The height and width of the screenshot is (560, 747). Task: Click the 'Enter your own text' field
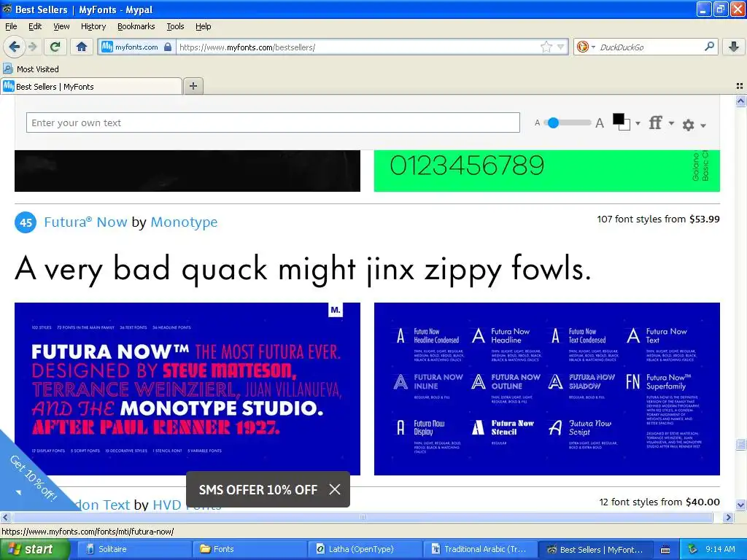pos(273,122)
